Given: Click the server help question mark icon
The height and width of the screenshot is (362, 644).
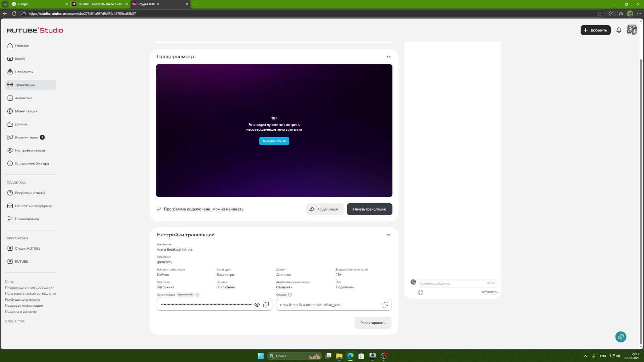Looking at the screenshot, I should point(290,295).
